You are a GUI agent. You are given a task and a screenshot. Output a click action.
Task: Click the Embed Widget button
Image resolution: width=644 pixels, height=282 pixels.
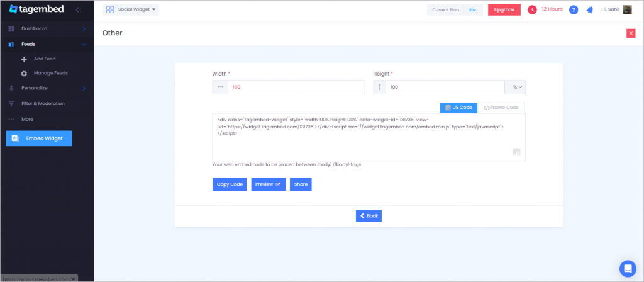pos(39,138)
